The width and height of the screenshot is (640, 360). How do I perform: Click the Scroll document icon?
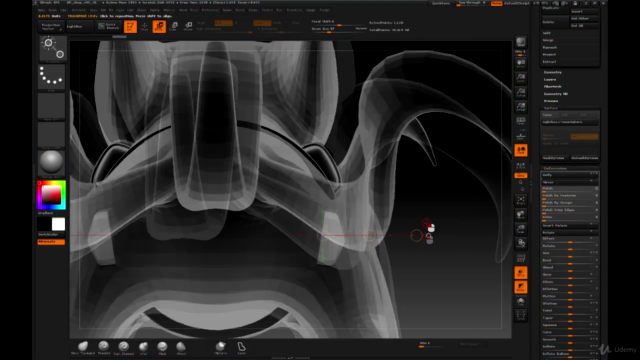pos(521,64)
